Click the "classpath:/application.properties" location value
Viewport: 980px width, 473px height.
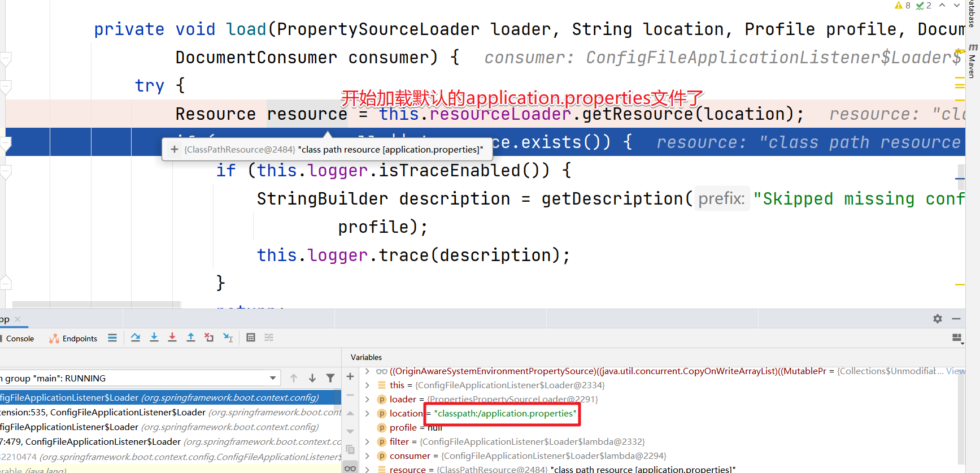click(505, 414)
